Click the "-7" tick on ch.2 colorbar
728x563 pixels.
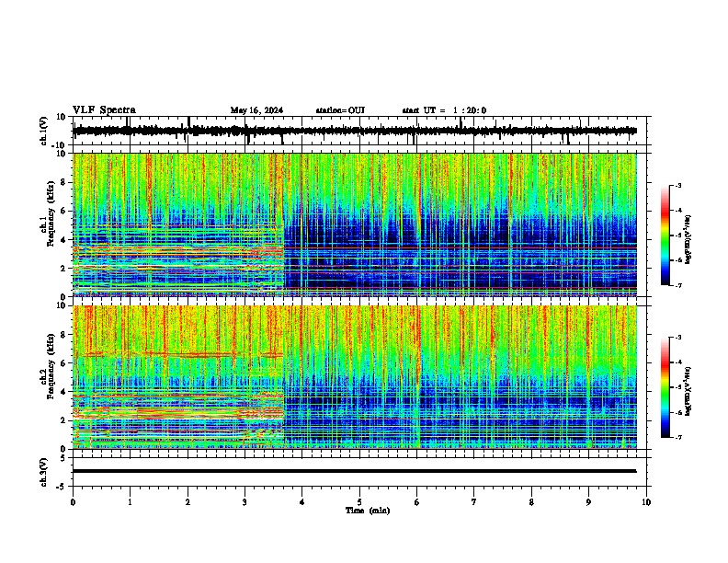click(678, 437)
